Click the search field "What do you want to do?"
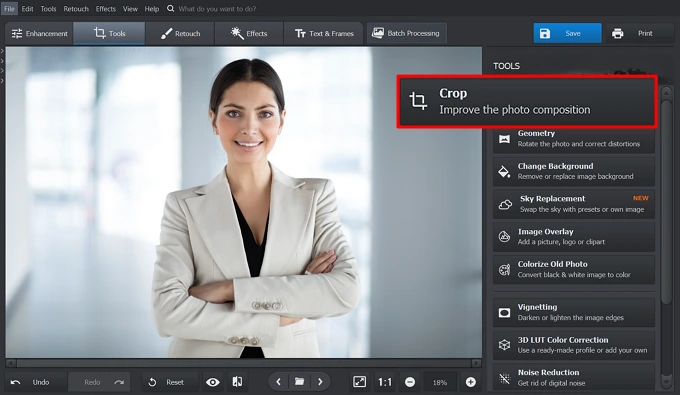 coord(217,9)
